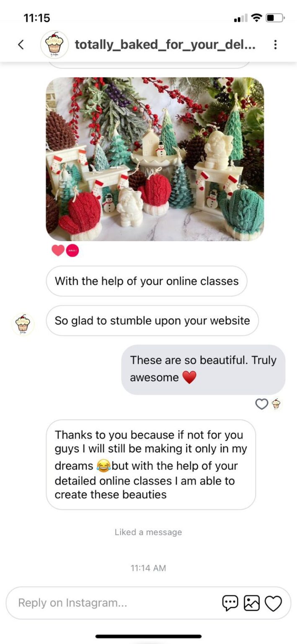The height and width of the screenshot is (644, 297).
Task: Open the quick replies speech bubble icon
Action: coord(230,603)
